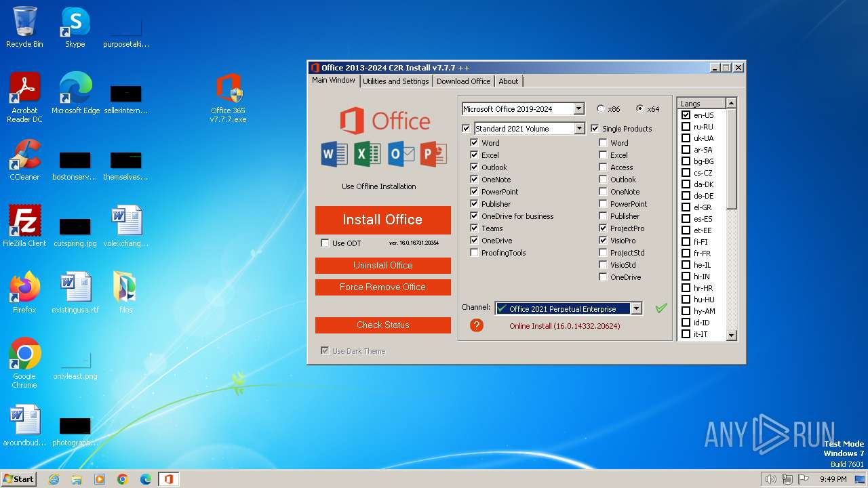
Task: Open the Start menu
Action: tap(18, 479)
